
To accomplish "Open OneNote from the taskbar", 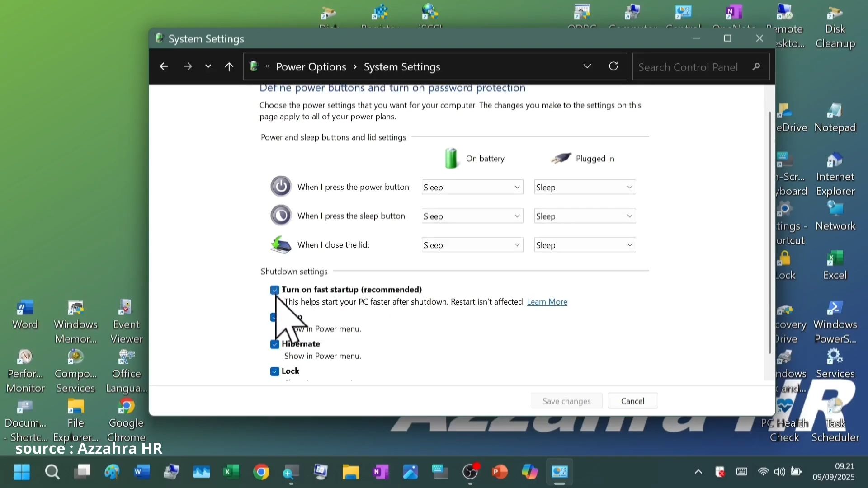I will tap(381, 472).
